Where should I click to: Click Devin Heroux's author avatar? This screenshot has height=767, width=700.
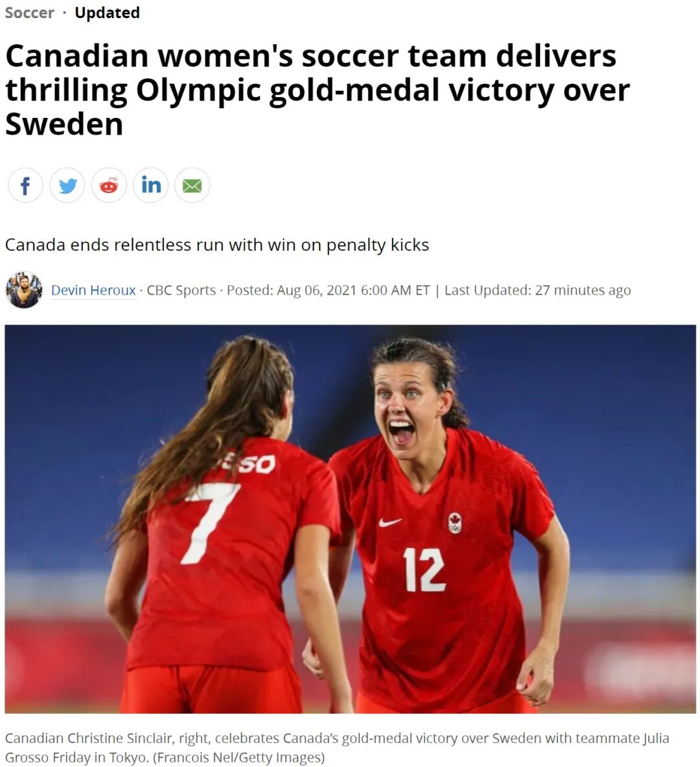tap(24, 290)
